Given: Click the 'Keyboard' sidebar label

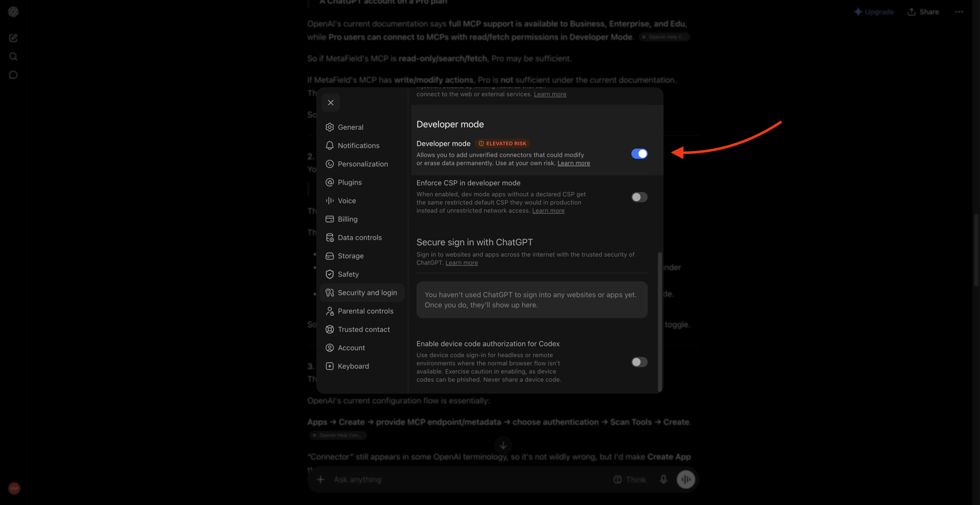Looking at the screenshot, I should [x=353, y=366].
